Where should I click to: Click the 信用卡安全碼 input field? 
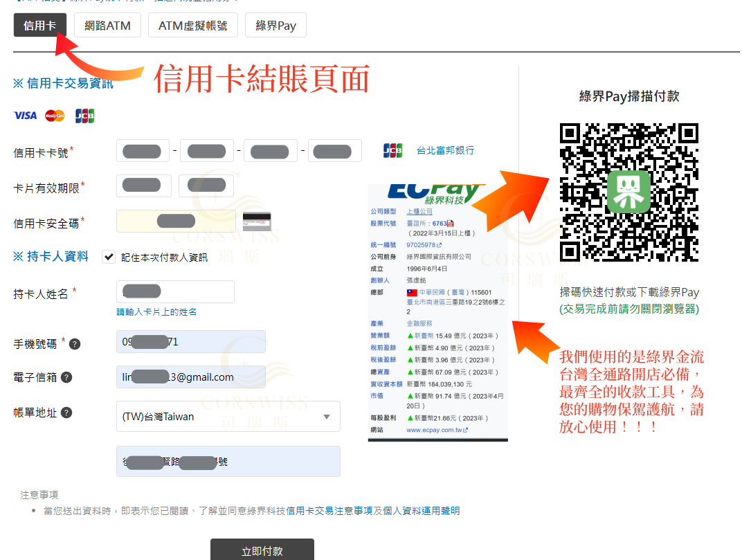coord(176,221)
